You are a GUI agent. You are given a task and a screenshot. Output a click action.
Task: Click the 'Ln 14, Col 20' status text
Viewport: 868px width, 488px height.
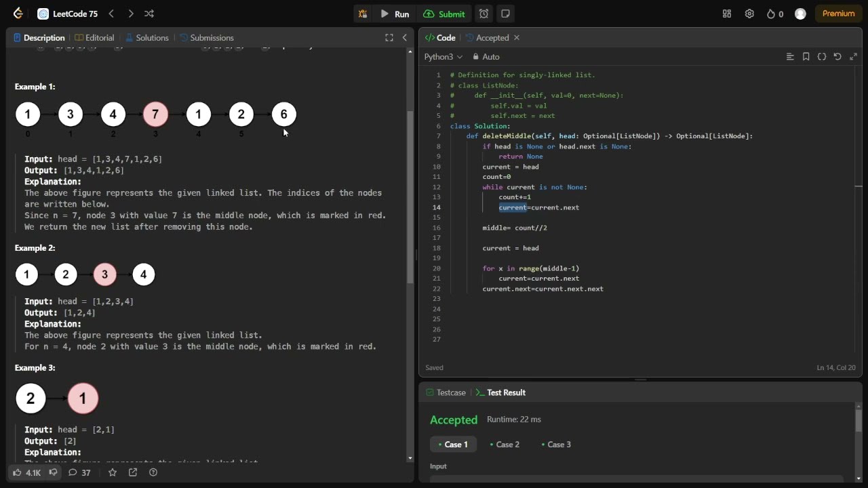836,368
